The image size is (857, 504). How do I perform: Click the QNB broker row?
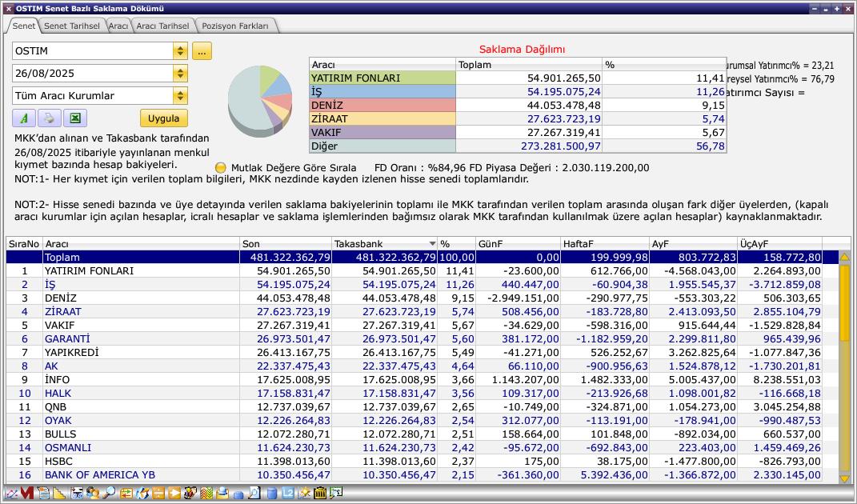pyautogui.click(x=422, y=406)
